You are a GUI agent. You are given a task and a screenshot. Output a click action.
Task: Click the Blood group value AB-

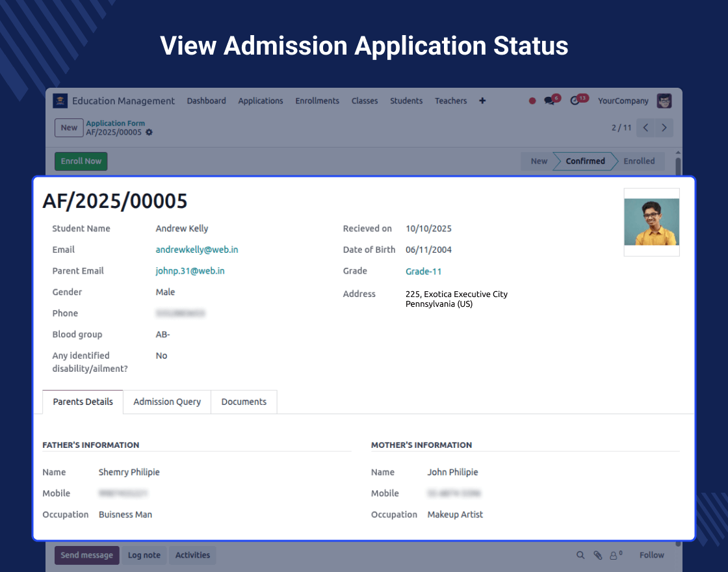tap(162, 334)
